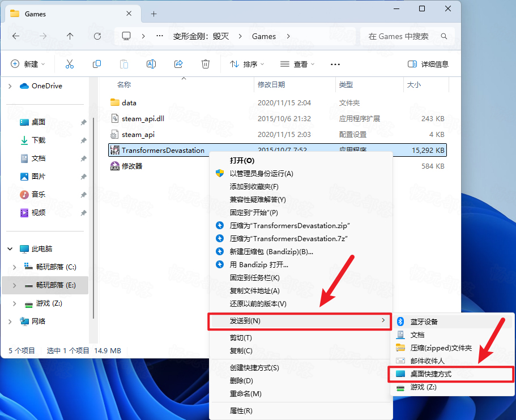
Task: Sort by the 名称 column header
Action: (124, 84)
